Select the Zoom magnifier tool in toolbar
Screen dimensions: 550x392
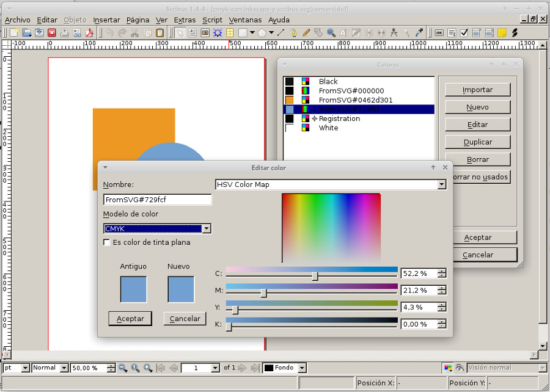(x=331, y=33)
